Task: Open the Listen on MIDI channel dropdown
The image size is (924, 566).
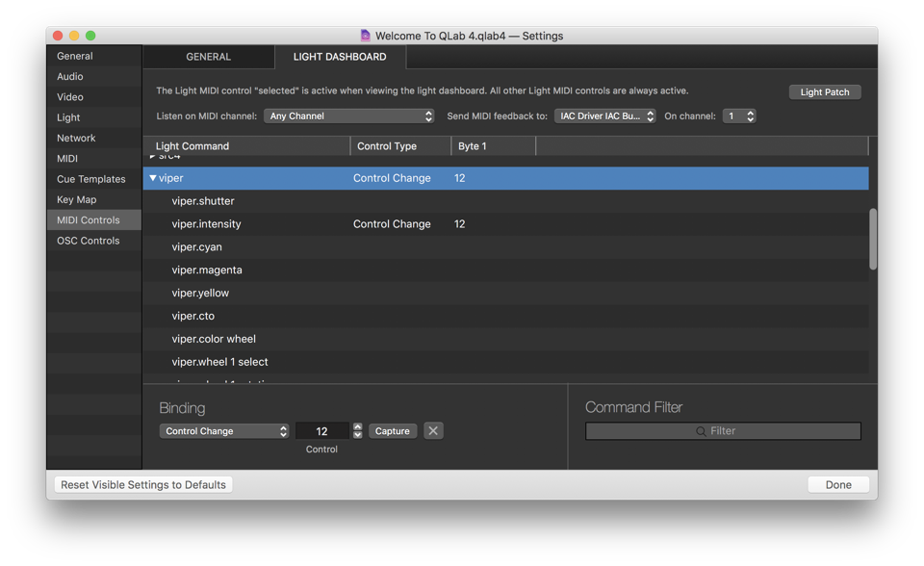Action: (x=349, y=116)
